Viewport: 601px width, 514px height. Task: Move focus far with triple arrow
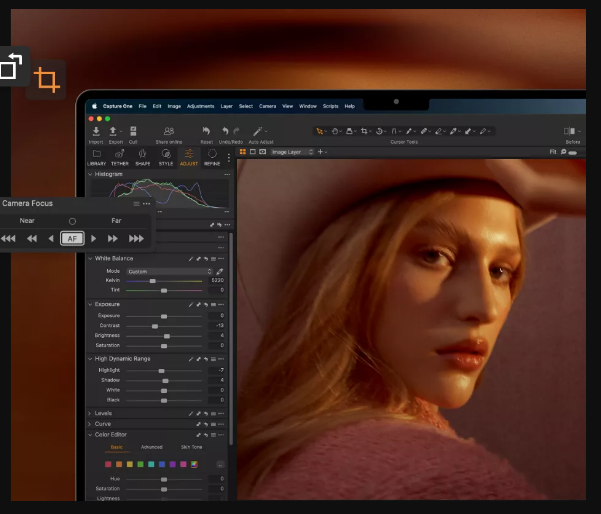pos(136,238)
